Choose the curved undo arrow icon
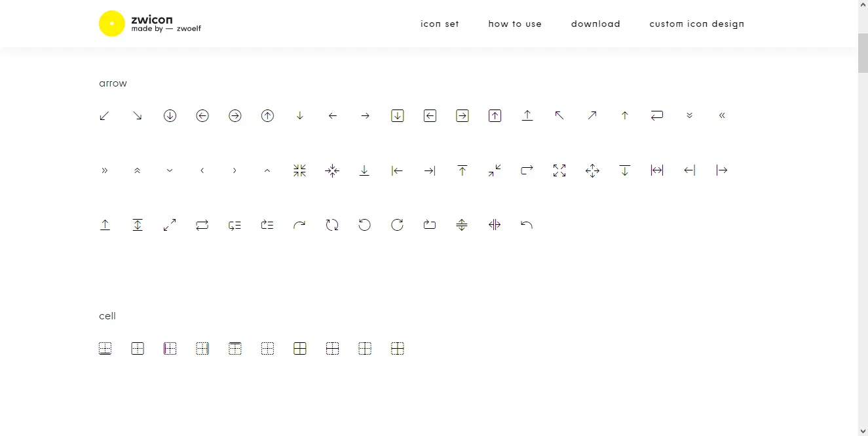 (527, 225)
